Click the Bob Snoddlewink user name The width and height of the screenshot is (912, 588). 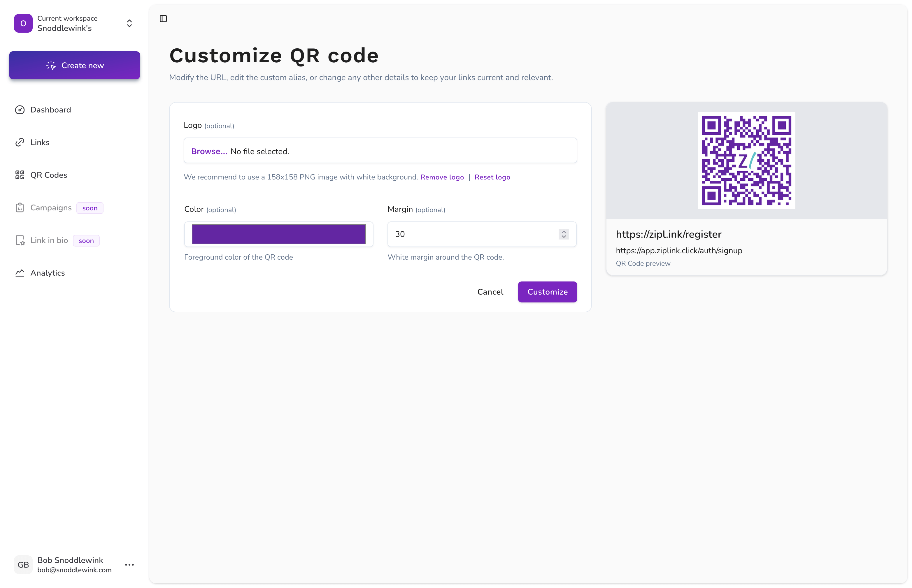coord(70,560)
